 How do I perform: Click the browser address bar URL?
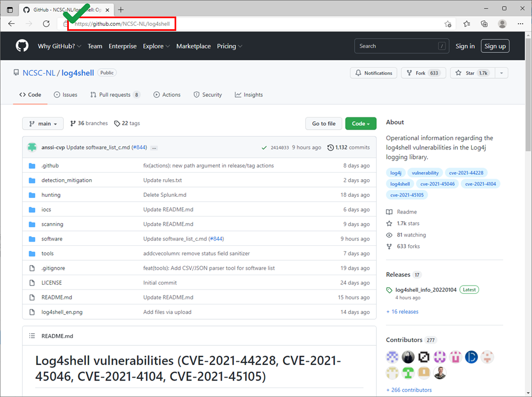(x=122, y=24)
